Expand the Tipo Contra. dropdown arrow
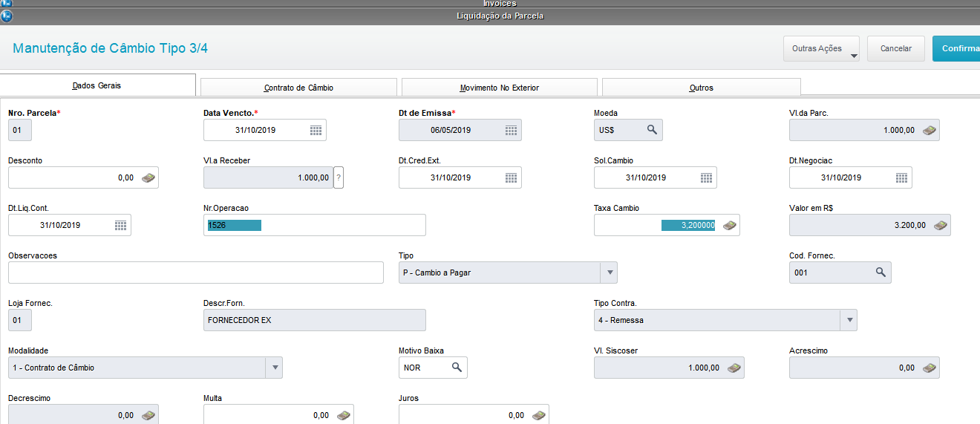980x424 pixels. [x=849, y=320]
